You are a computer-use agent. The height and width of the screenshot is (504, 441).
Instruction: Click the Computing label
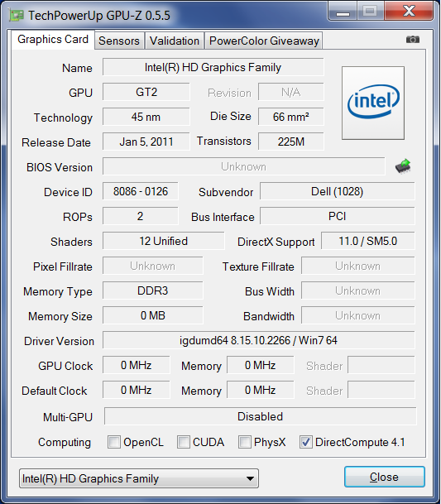tap(65, 443)
